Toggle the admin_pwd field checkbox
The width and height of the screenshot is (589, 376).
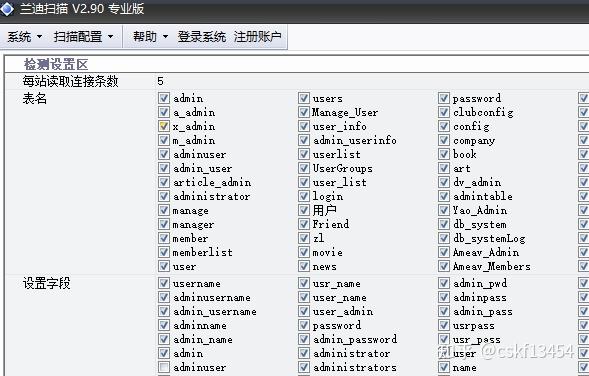tap(444, 283)
